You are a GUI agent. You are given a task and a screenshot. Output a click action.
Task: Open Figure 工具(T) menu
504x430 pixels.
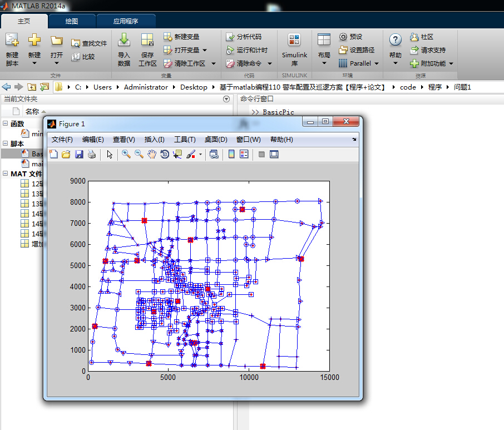[x=185, y=140]
